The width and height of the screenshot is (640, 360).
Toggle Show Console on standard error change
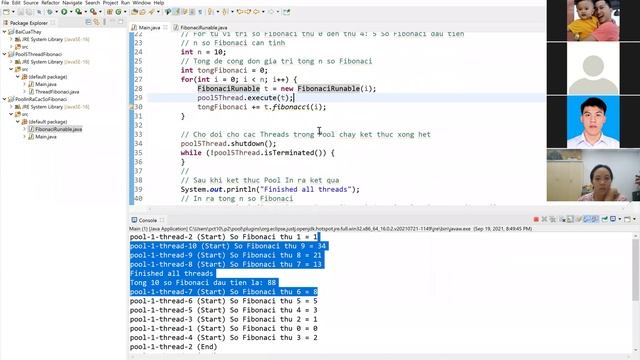point(595,219)
